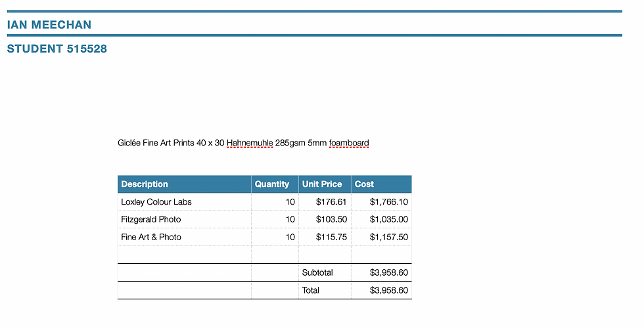The height and width of the screenshot is (329, 644).
Task: Select the STUDENT 515528 heading
Action: coord(57,49)
